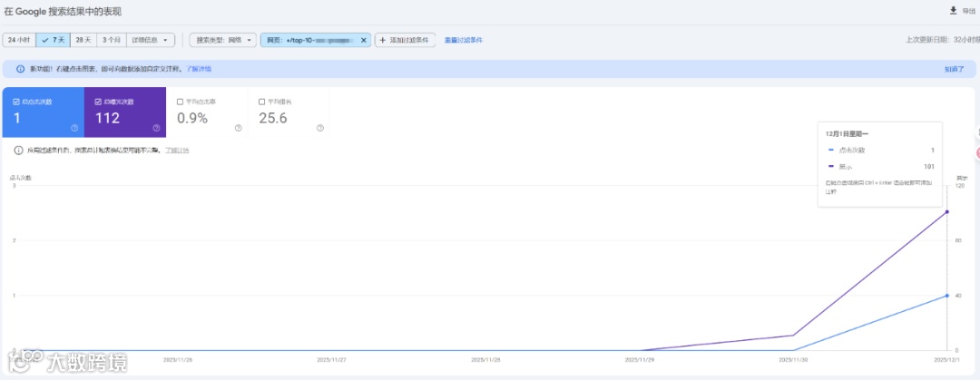Open the 详细信息 date range dropdown

151,40
